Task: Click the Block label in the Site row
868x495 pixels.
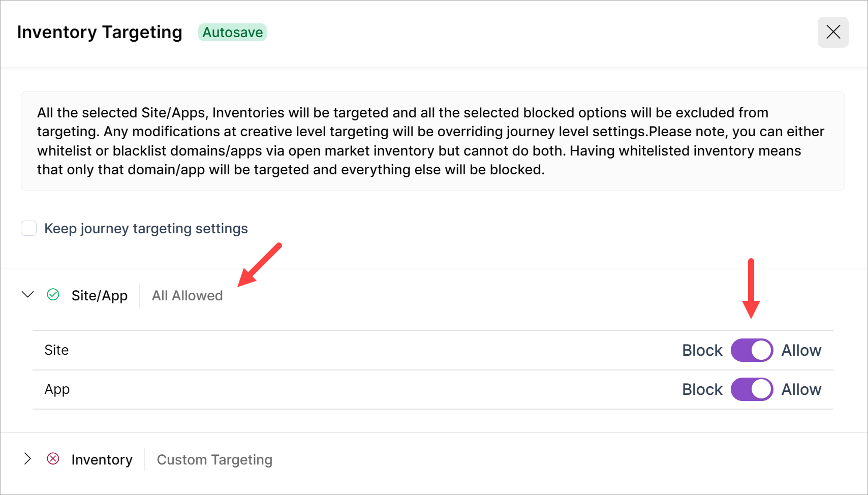Action: click(x=702, y=350)
